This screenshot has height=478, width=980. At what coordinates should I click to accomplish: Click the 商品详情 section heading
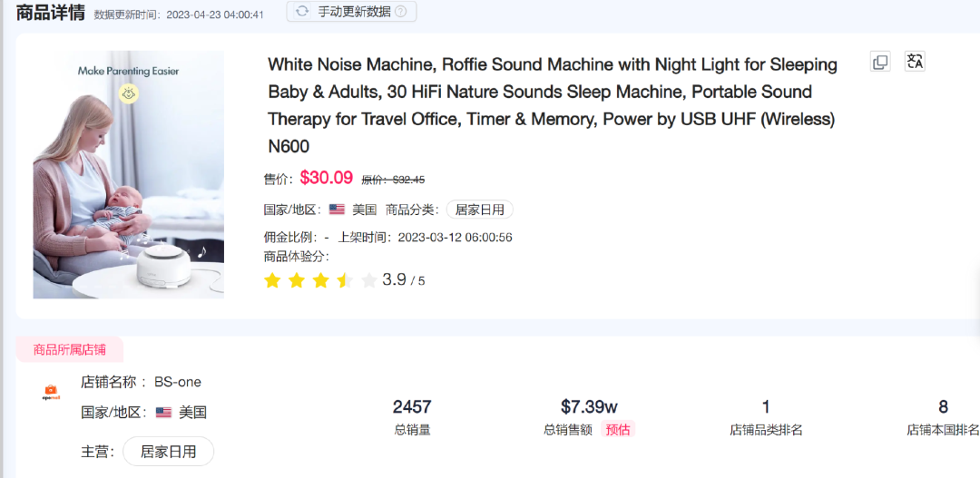tap(51, 13)
